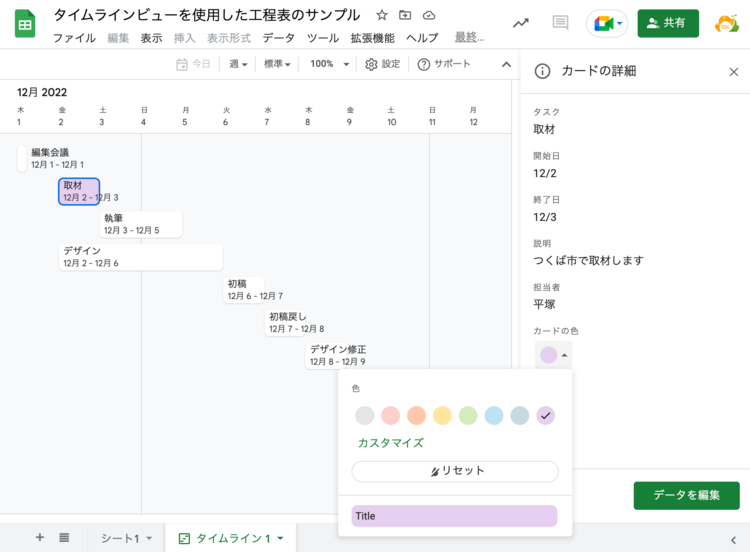Start a Google Meet call
The image size is (750, 552).
click(607, 23)
